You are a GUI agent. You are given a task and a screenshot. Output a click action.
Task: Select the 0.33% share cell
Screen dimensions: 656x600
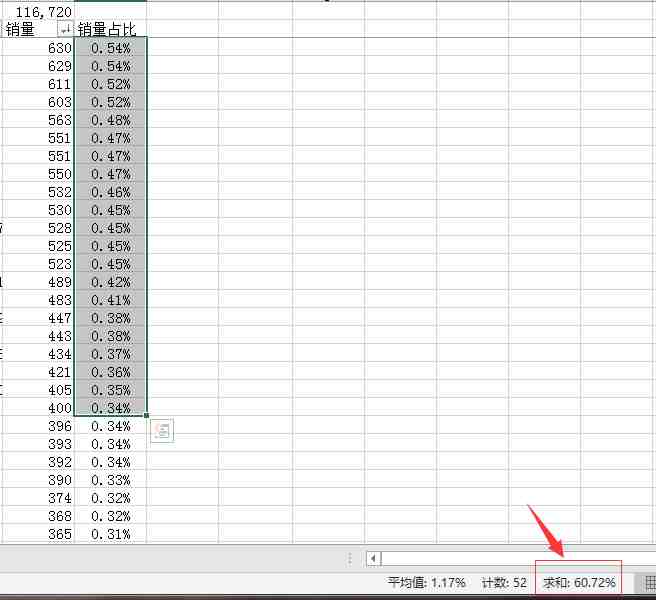(110, 479)
